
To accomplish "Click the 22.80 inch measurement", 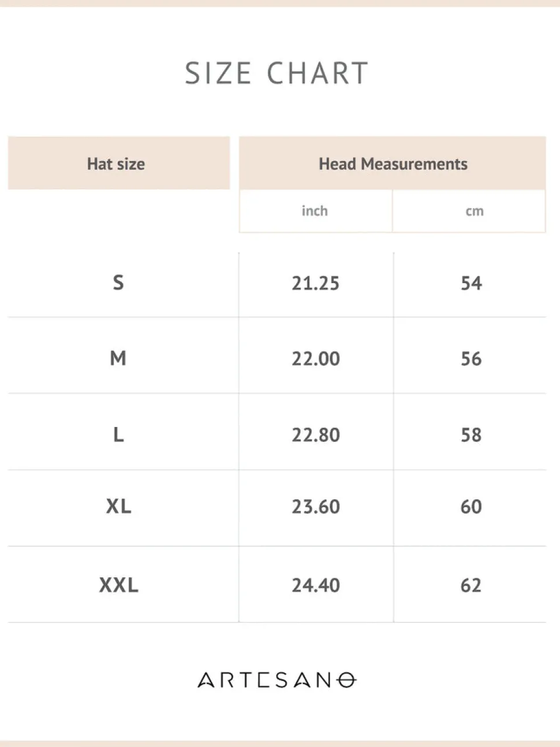I will click(x=316, y=435).
